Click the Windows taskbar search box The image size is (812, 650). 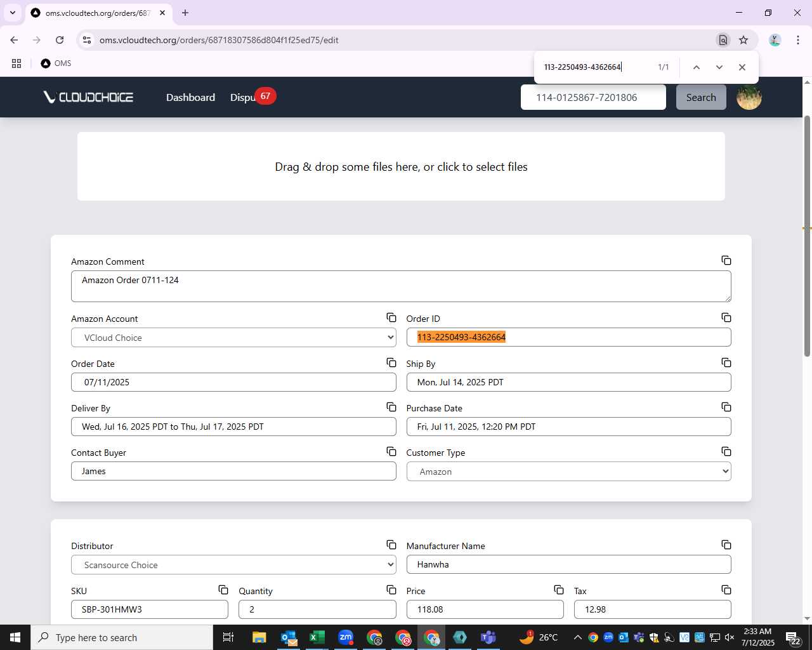click(121, 637)
